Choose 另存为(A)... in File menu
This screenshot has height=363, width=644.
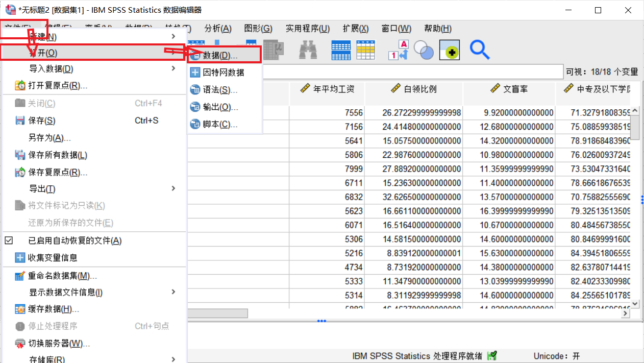pyautogui.click(x=93, y=138)
